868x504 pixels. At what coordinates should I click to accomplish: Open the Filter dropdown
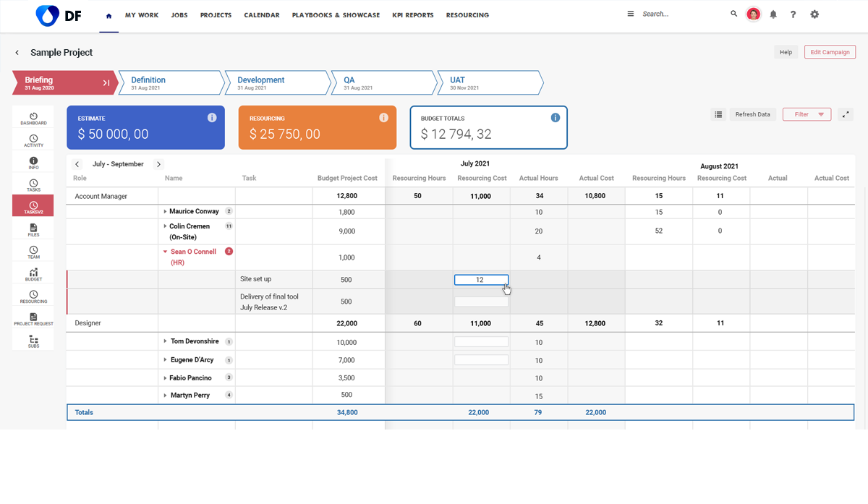[x=807, y=114]
